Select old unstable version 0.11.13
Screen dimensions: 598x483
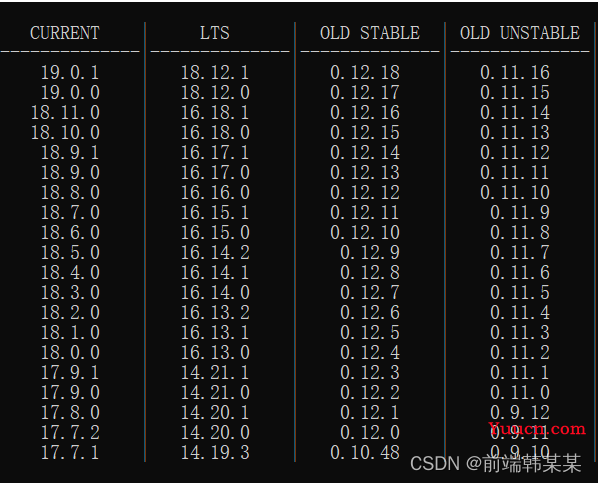(x=515, y=132)
